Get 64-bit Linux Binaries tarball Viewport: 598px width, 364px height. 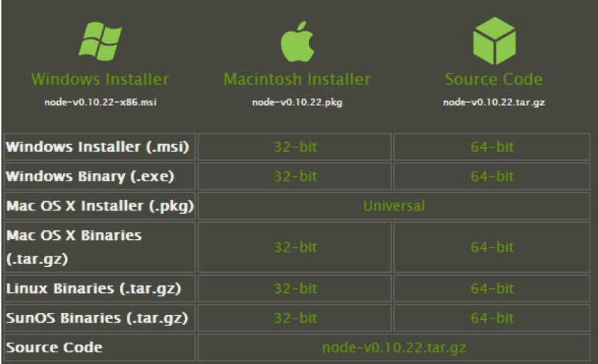pos(492,289)
